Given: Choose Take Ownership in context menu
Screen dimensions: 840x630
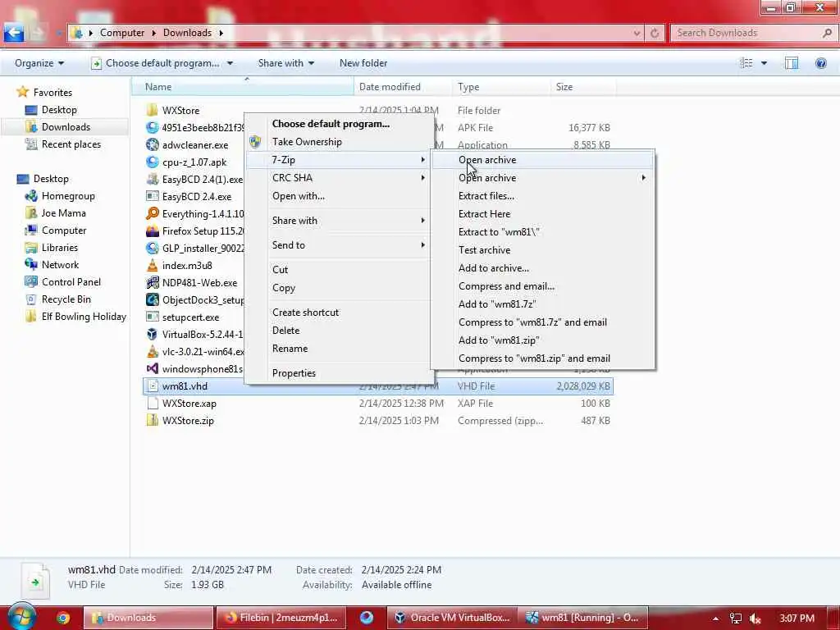Looking at the screenshot, I should (x=307, y=142).
